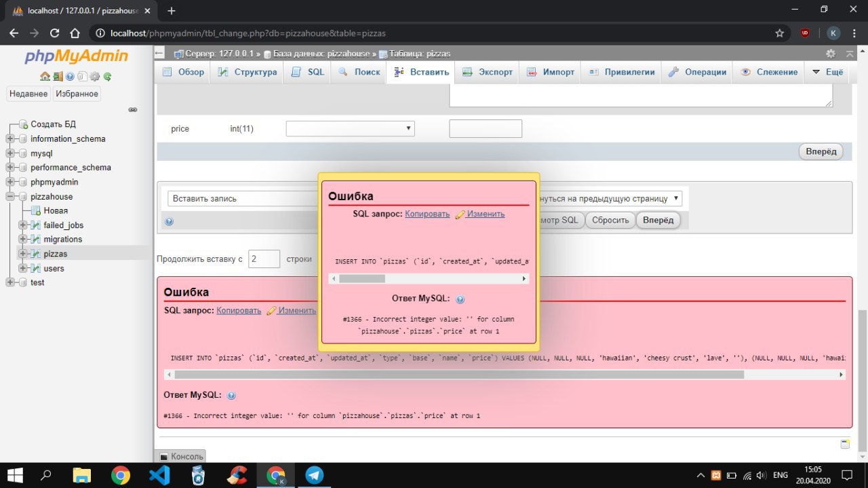Click Вперёд button next to Сбросить

(658, 220)
